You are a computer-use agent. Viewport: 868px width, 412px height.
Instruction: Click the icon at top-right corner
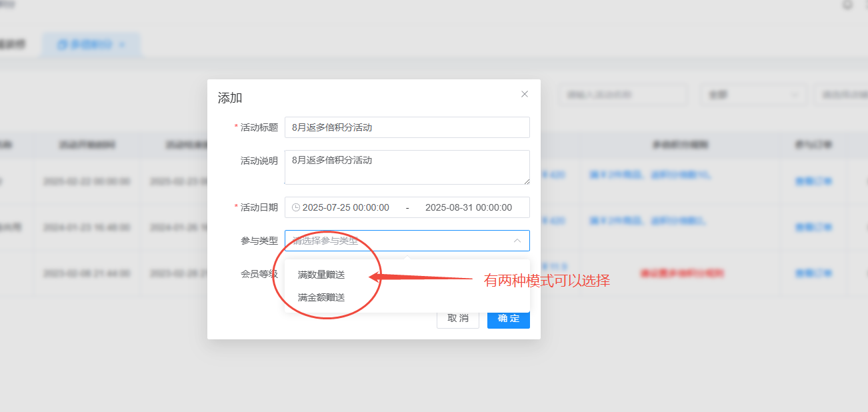848,5
